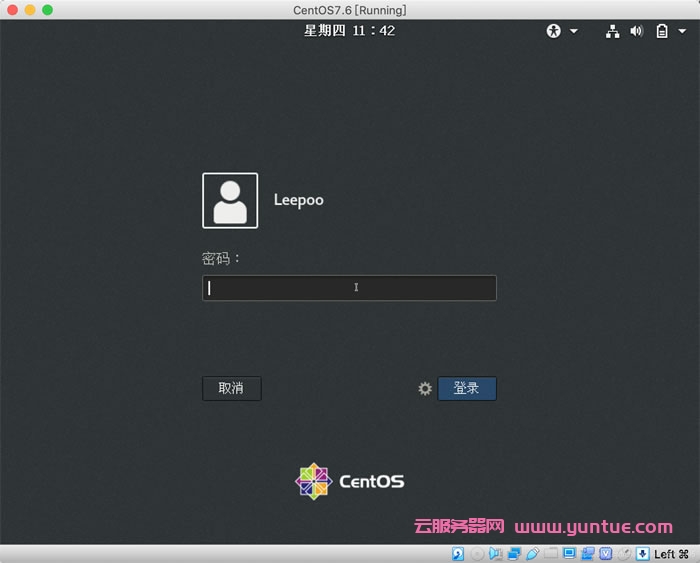Open the accessibility menu icon
Screen dimensions: 700x563
[554, 31]
